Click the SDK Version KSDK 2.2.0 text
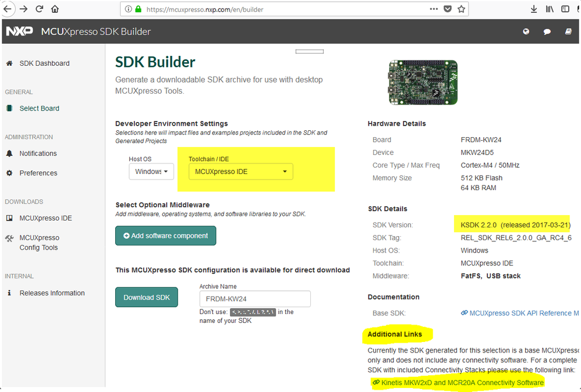This screenshot has height=392, width=581. pos(515,224)
